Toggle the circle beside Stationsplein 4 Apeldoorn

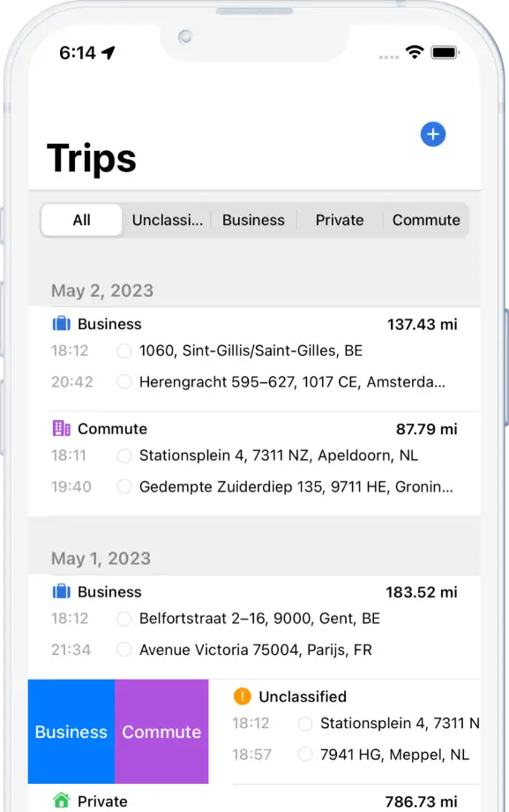(x=124, y=456)
